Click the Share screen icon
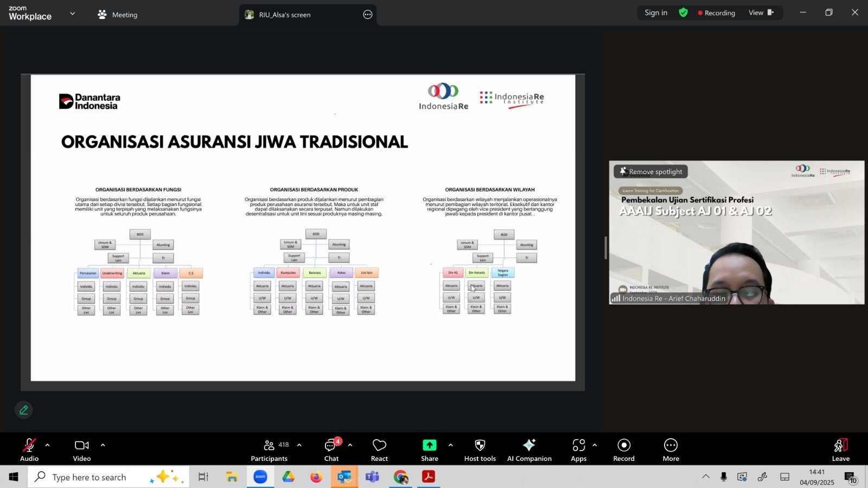This screenshot has width=868, height=488. 429,445
